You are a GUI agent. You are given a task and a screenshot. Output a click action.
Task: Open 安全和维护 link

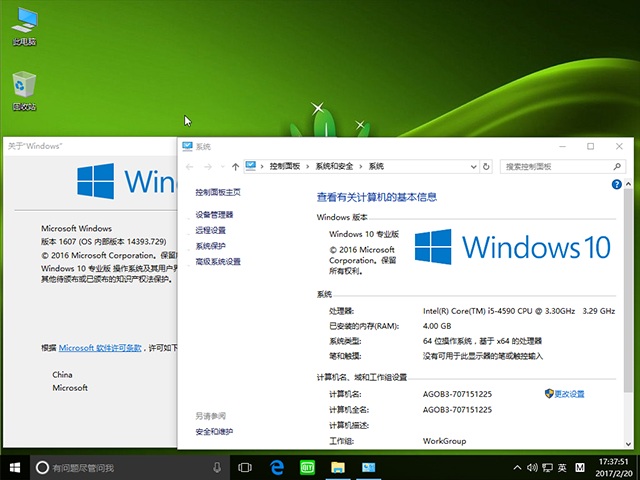(214, 431)
